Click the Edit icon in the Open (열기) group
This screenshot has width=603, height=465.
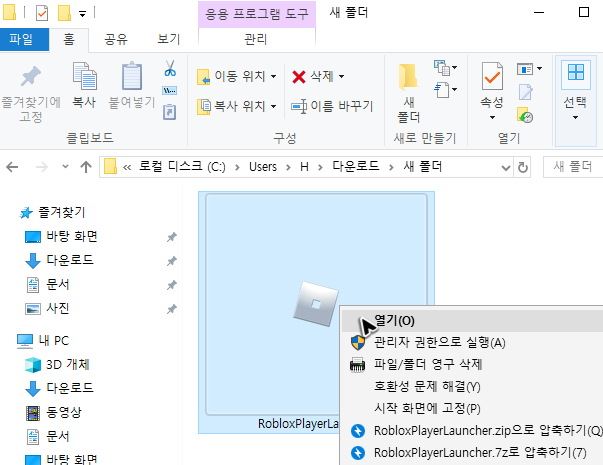(x=525, y=92)
